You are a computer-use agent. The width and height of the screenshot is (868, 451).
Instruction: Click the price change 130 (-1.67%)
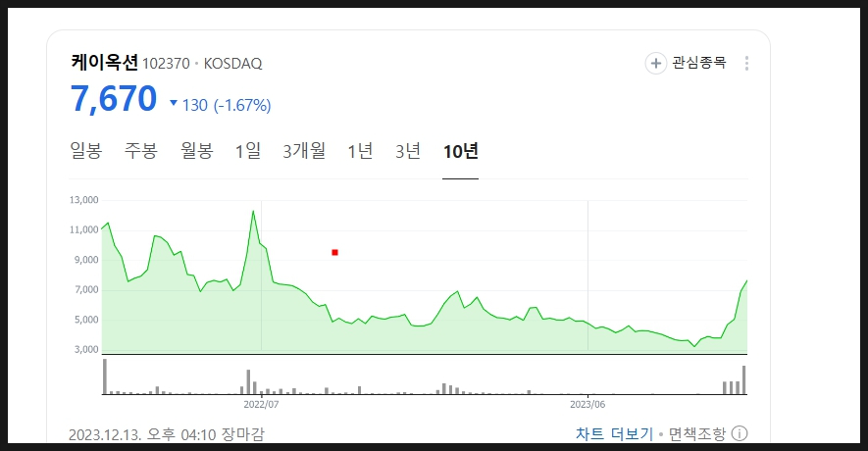click(x=227, y=105)
